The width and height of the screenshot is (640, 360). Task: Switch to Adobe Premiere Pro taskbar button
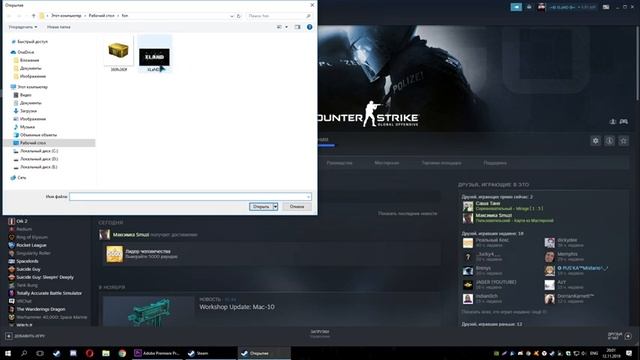coord(157,353)
